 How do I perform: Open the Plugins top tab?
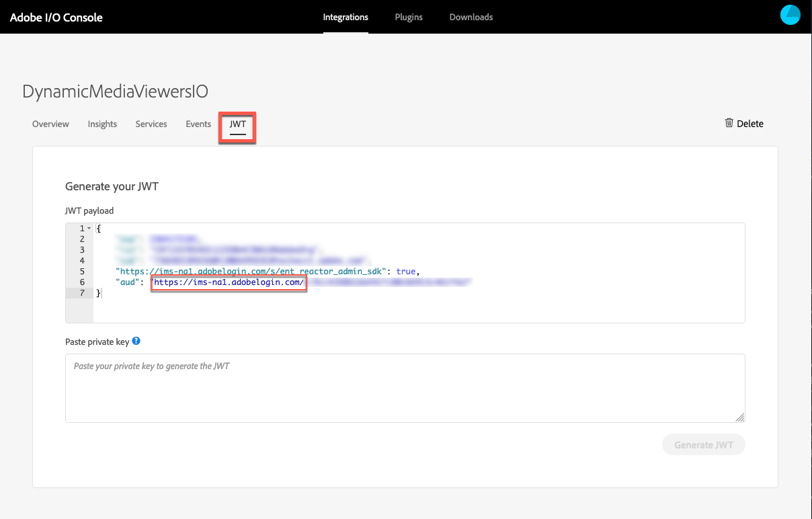(x=409, y=17)
